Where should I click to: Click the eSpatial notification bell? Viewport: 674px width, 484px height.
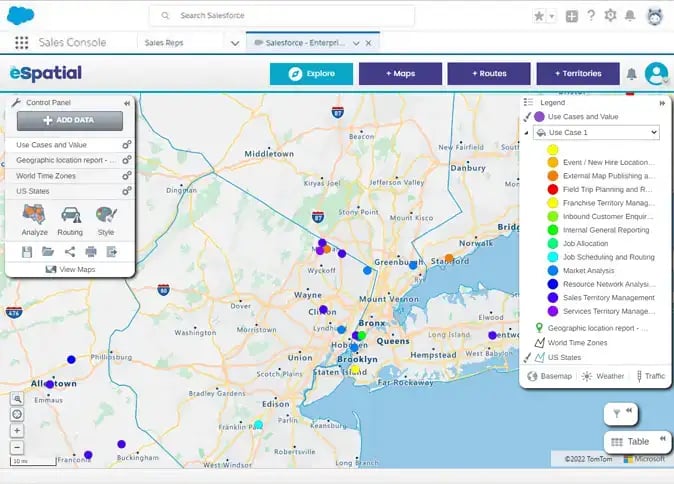631,74
